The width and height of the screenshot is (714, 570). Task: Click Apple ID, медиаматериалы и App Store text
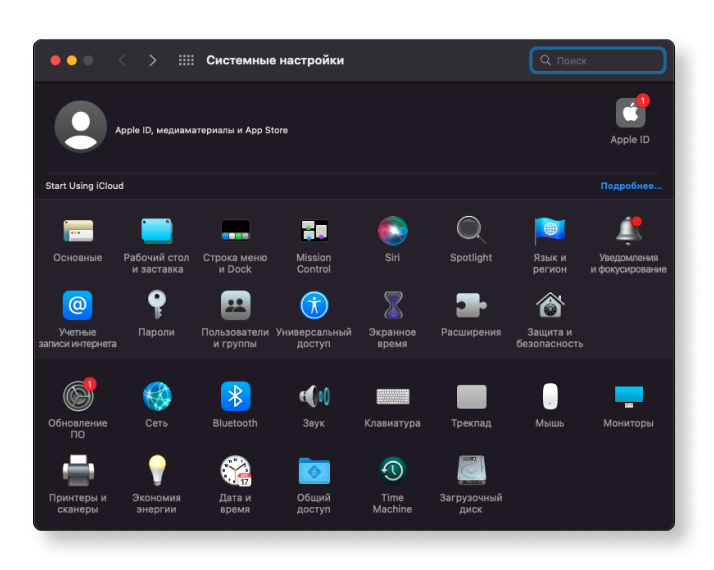coord(201,130)
